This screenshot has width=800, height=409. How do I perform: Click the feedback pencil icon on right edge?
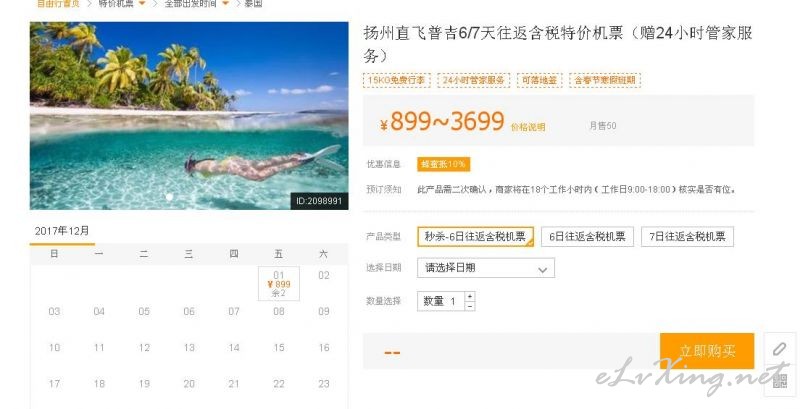(779, 349)
